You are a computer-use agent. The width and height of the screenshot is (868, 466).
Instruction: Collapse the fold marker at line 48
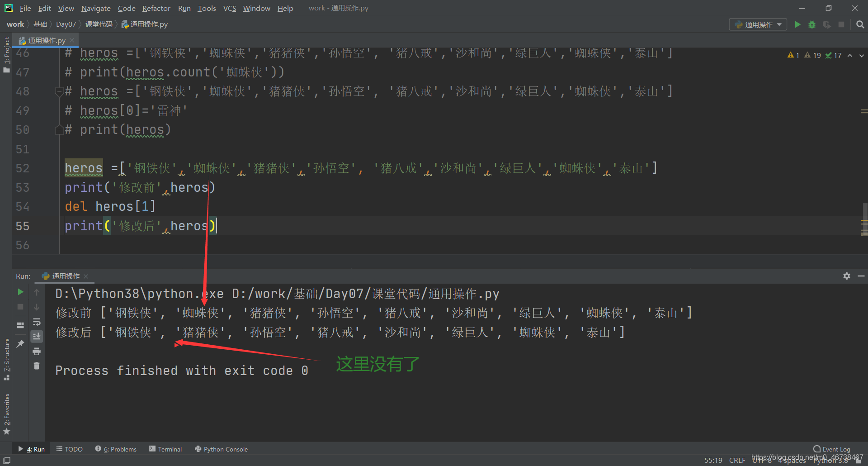(59, 92)
